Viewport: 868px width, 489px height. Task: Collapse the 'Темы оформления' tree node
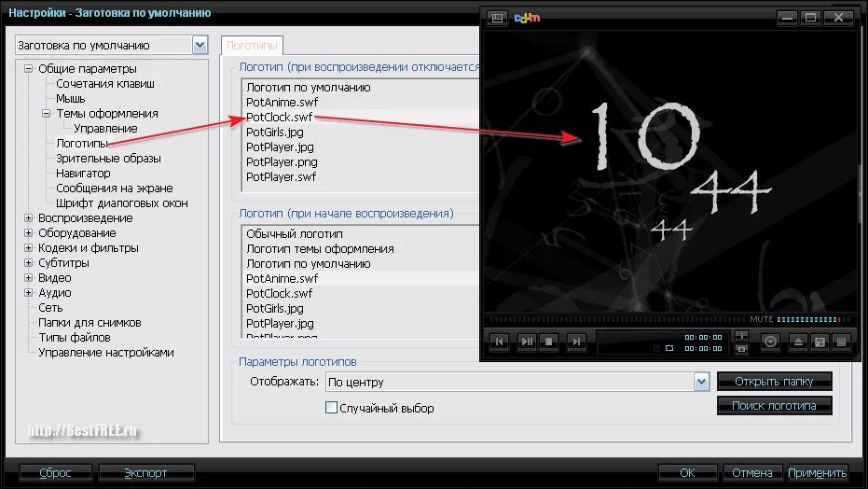46,114
